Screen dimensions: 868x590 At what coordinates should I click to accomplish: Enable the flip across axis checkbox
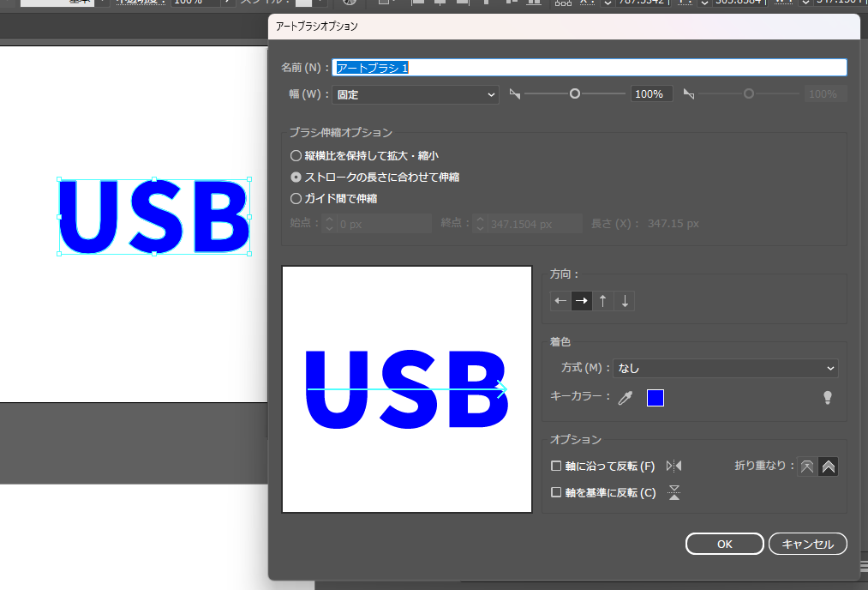point(556,492)
